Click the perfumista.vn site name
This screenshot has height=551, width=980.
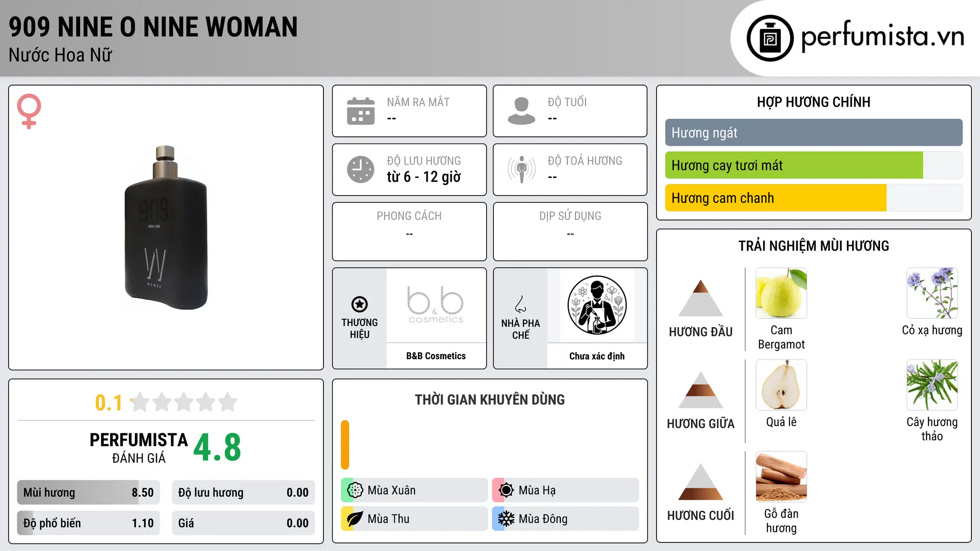click(882, 36)
